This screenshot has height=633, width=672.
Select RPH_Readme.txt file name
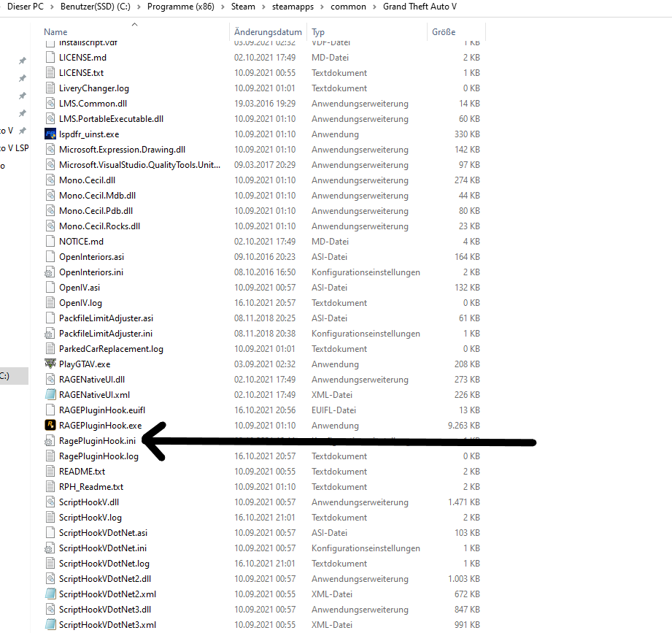click(x=91, y=487)
